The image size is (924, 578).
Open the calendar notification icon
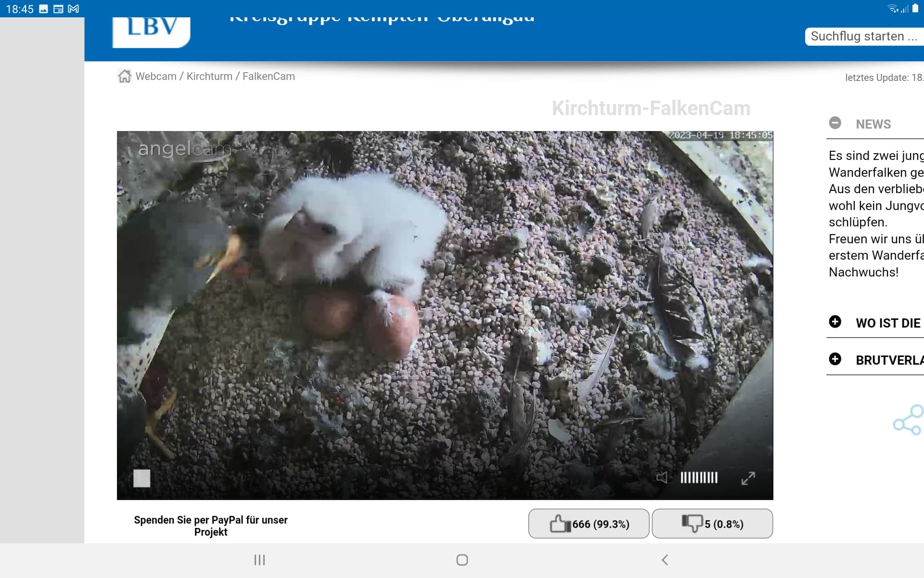click(x=58, y=9)
